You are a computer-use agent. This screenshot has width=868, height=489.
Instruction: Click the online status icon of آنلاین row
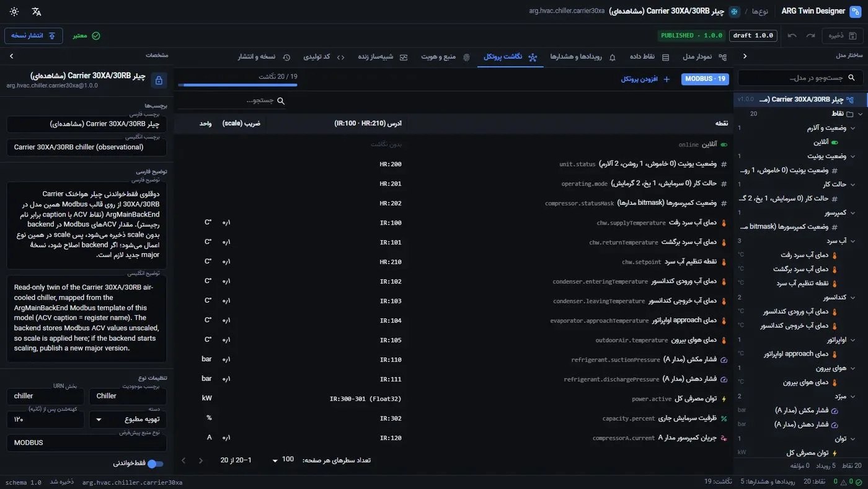tap(724, 145)
